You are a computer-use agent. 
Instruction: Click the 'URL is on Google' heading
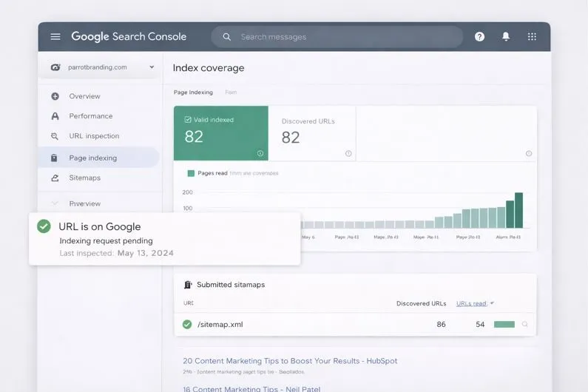pyautogui.click(x=100, y=226)
